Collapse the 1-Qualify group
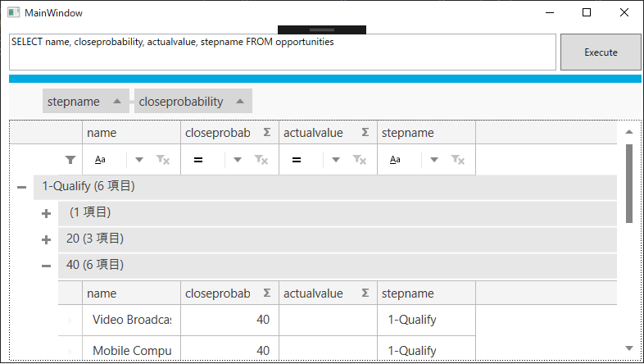 click(x=21, y=187)
